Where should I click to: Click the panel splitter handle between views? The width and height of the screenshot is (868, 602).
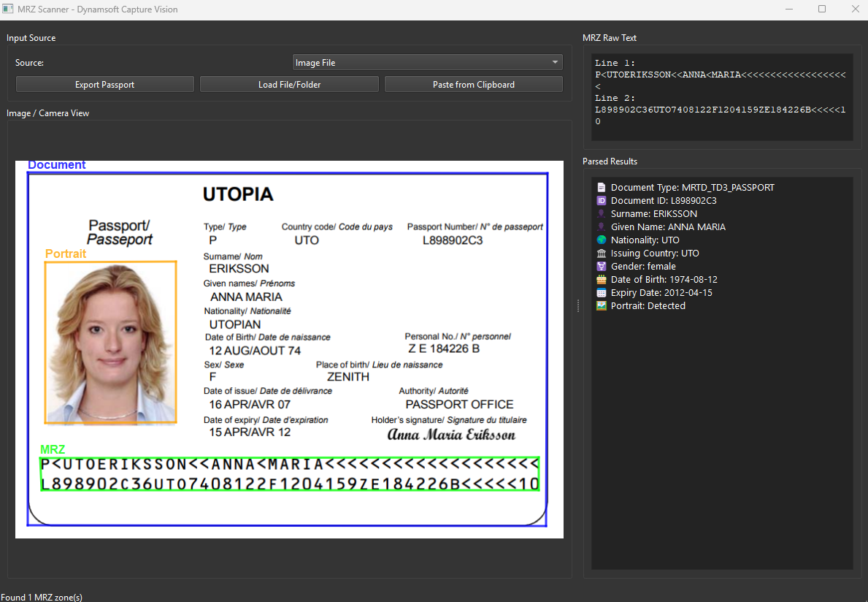coord(577,306)
